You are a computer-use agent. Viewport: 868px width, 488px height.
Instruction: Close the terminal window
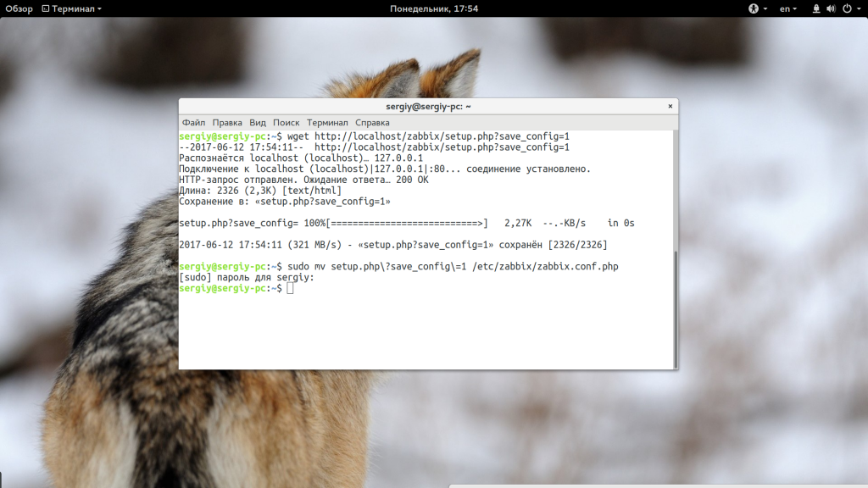click(x=670, y=107)
